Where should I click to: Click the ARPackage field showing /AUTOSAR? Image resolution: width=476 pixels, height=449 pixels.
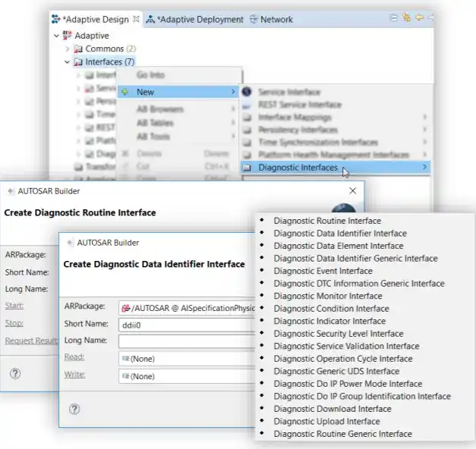pyautogui.click(x=187, y=308)
